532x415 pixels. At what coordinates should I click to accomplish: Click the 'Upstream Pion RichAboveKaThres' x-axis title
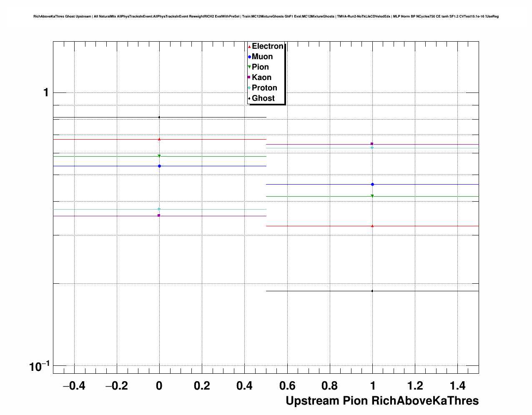point(382,401)
